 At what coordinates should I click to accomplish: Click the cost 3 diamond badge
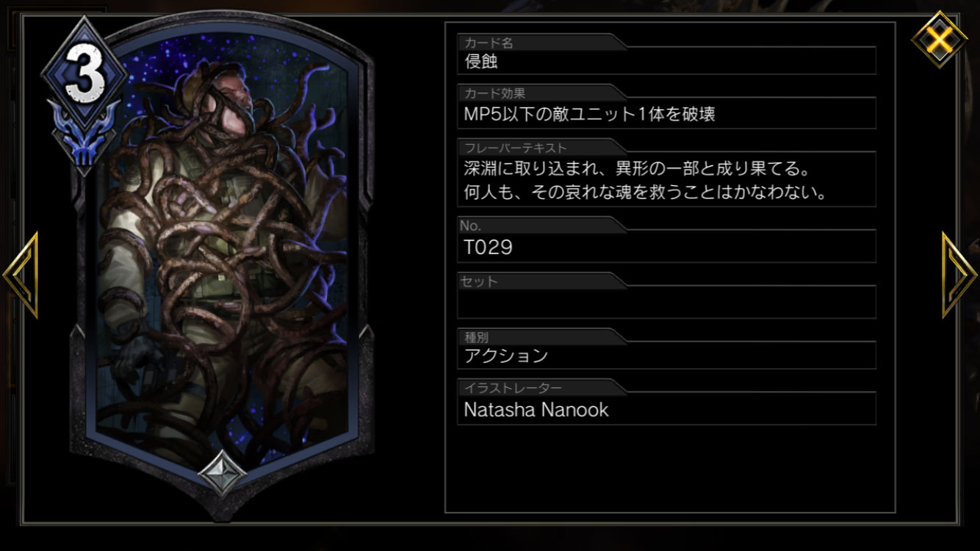(x=84, y=73)
